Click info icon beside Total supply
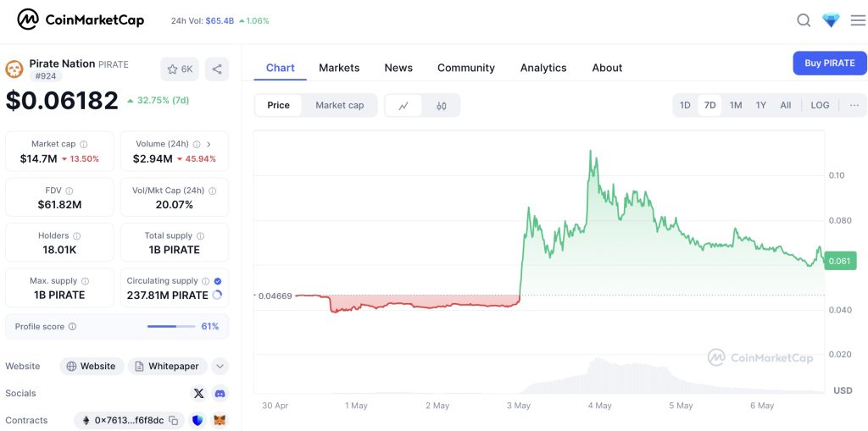The height and width of the screenshot is (431, 868). pos(200,235)
